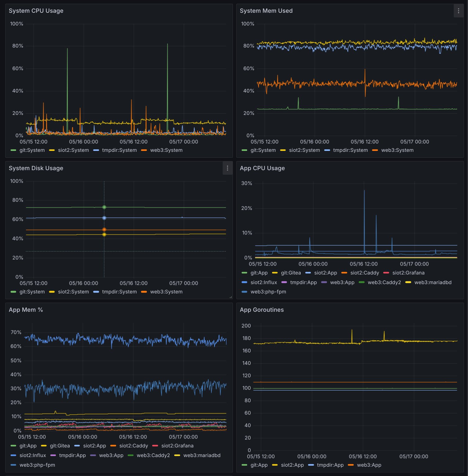Toggle web3:Caddy2 series in App Mem % legend
This screenshot has width=468, height=476.
153,456
